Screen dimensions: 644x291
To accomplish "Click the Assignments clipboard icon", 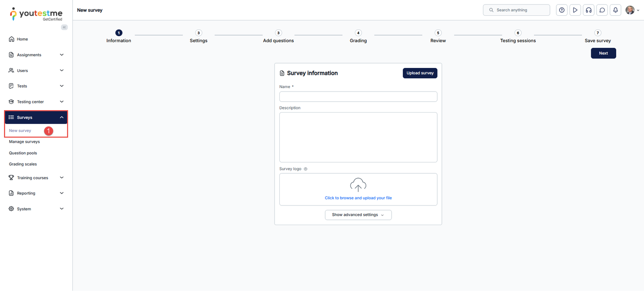I will pos(11,55).
